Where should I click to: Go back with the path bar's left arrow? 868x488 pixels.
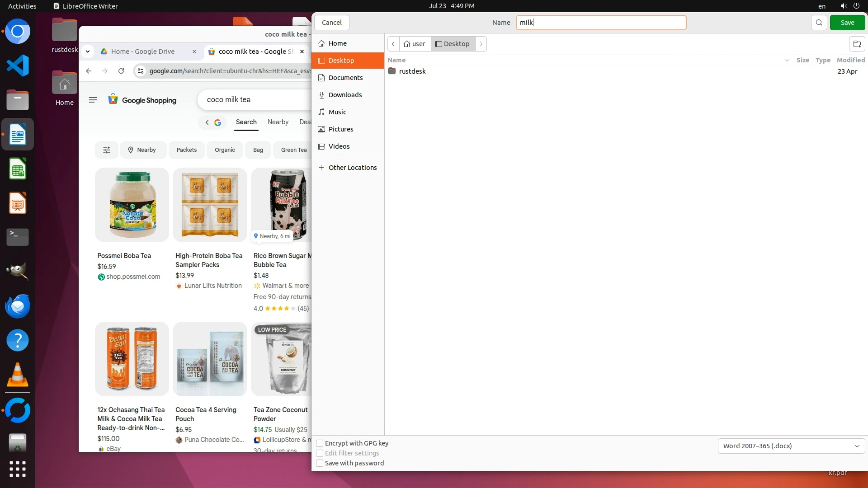[393, 44]
